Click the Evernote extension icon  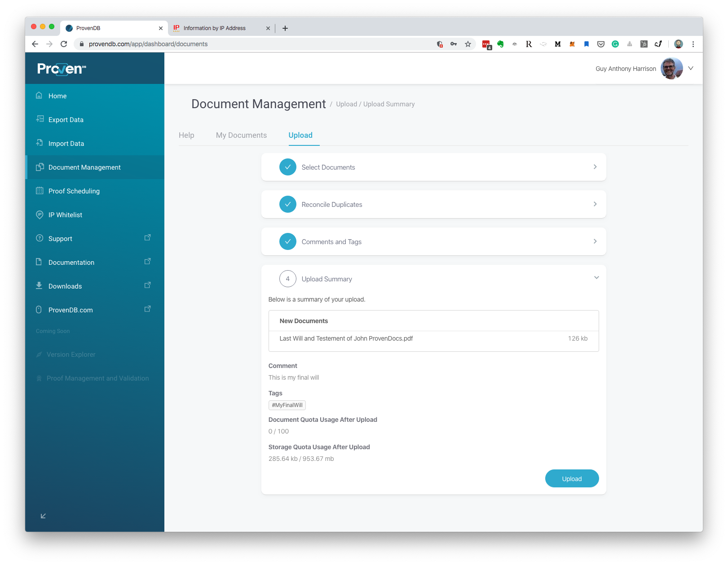coord(500,44)
